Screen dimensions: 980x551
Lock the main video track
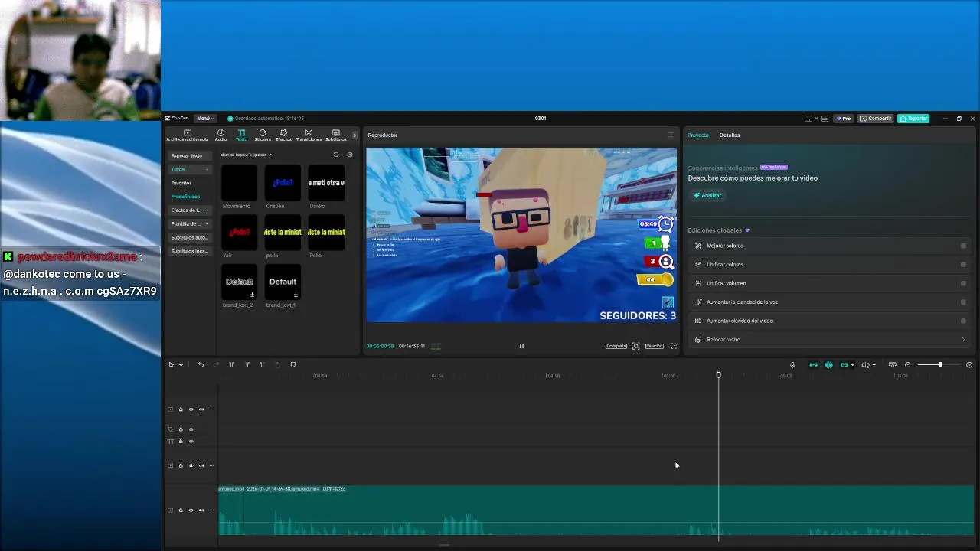point(181,510)
